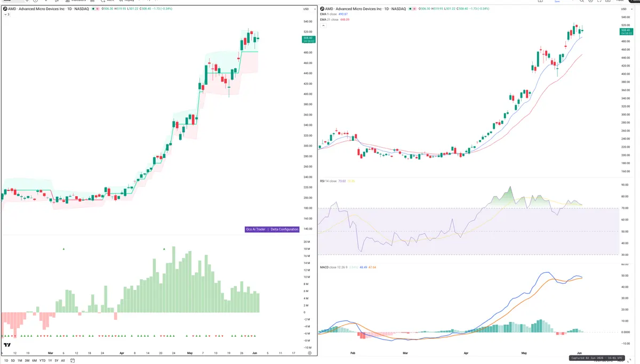Click 20 M on volume delta scale
640x364 pixels.
point(307,242)
